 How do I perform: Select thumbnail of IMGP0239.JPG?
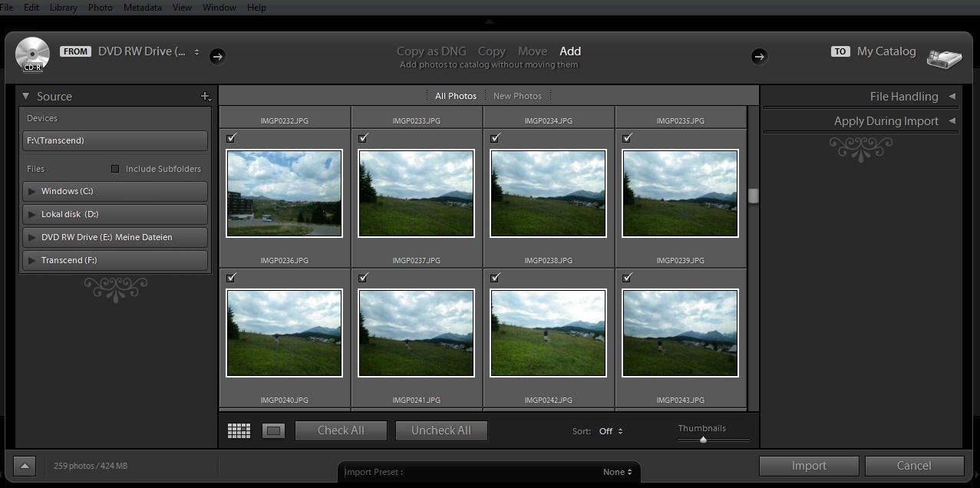[x=681, y=193]
